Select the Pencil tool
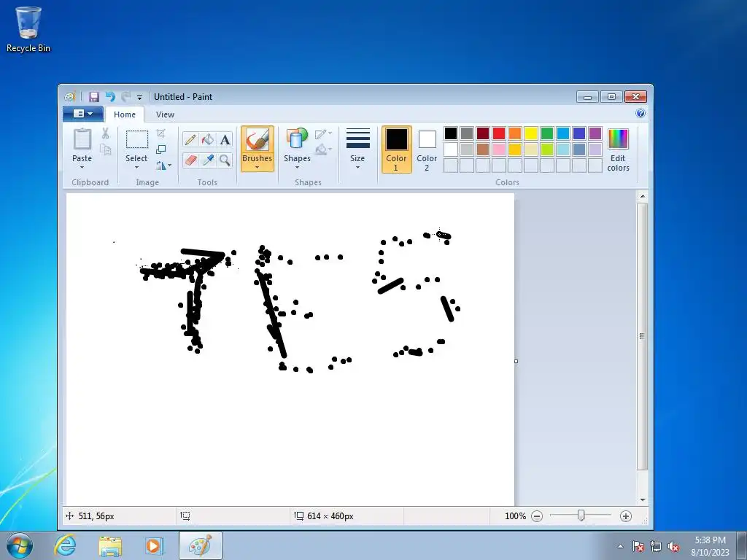This screenshot has width=747, height=560. click(x=190, y=139)
